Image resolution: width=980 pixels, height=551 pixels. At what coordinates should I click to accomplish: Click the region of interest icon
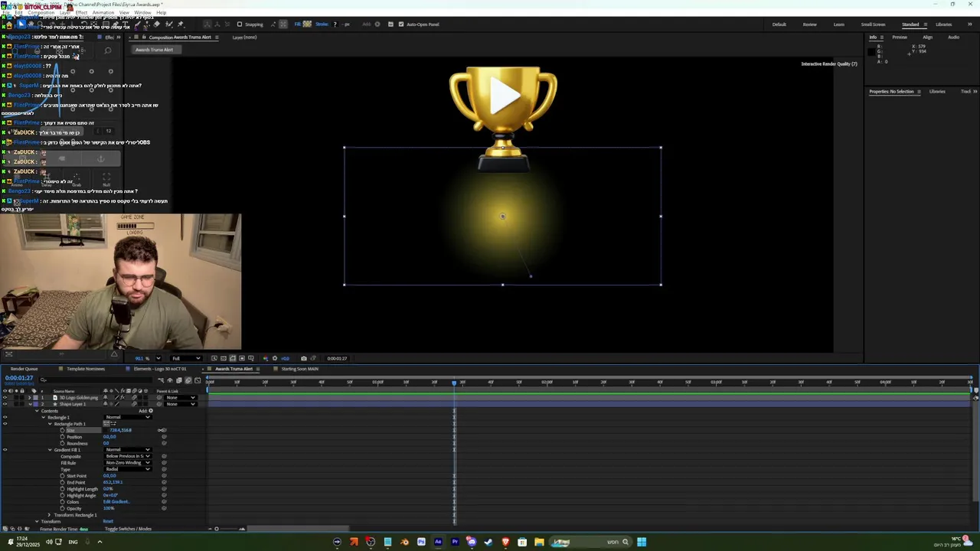242,358
